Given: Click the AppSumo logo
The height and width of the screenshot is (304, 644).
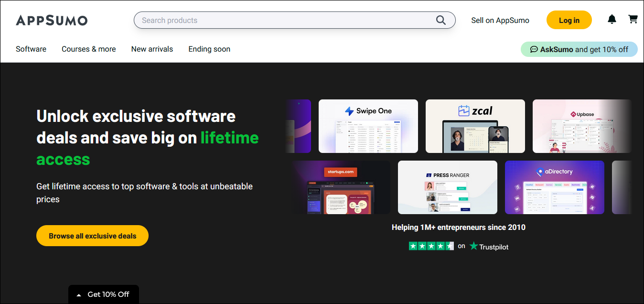Looking at the screenshot, I should point(52,20).
